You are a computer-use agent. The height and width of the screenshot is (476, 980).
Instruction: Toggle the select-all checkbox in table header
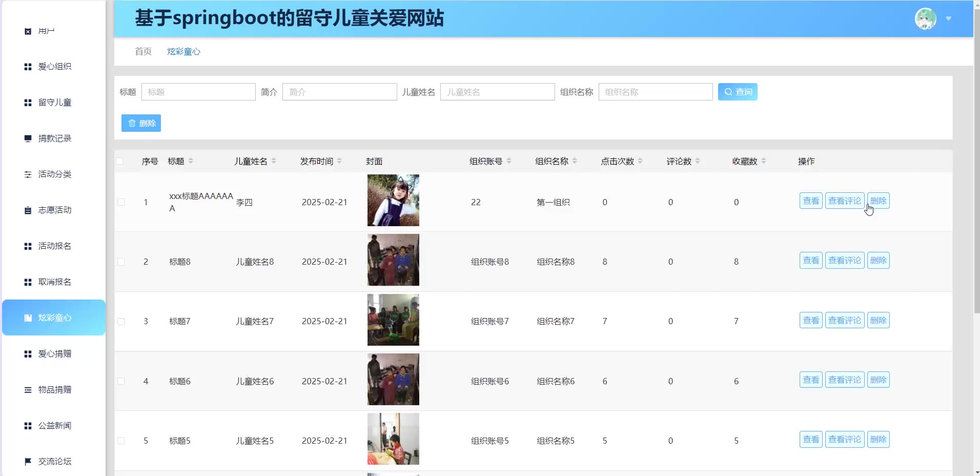pos(120,161)
